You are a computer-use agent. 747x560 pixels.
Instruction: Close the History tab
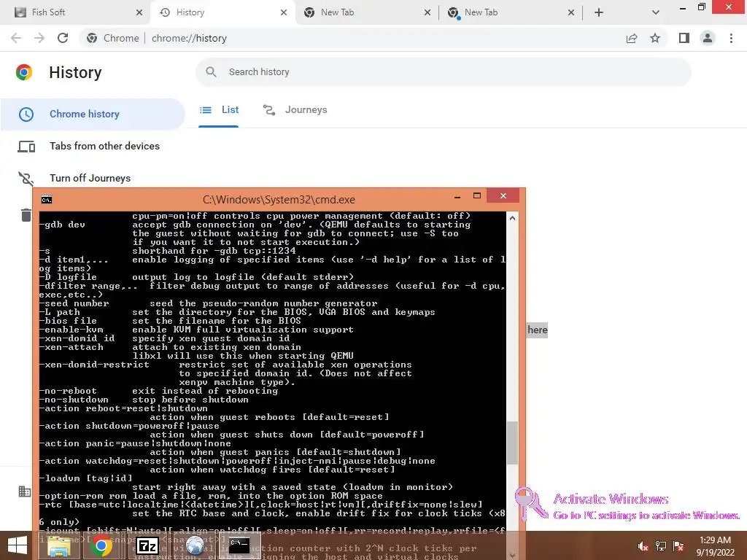tap(284, 12)
